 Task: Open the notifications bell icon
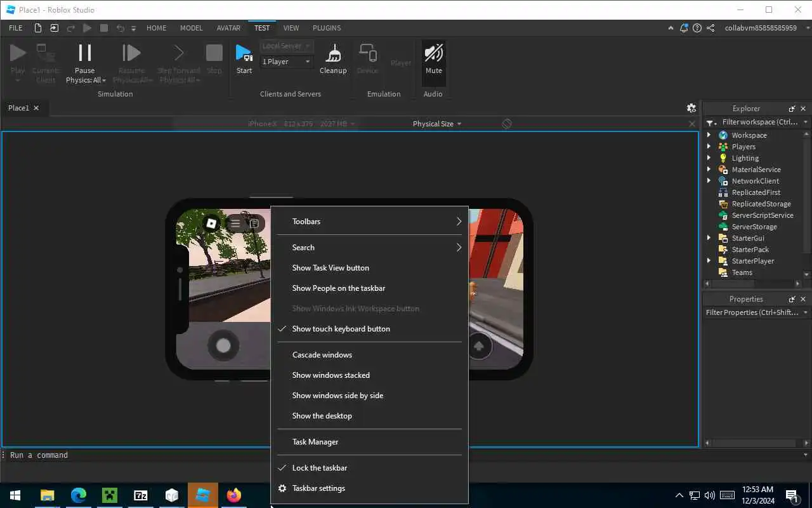pos(684,28)
